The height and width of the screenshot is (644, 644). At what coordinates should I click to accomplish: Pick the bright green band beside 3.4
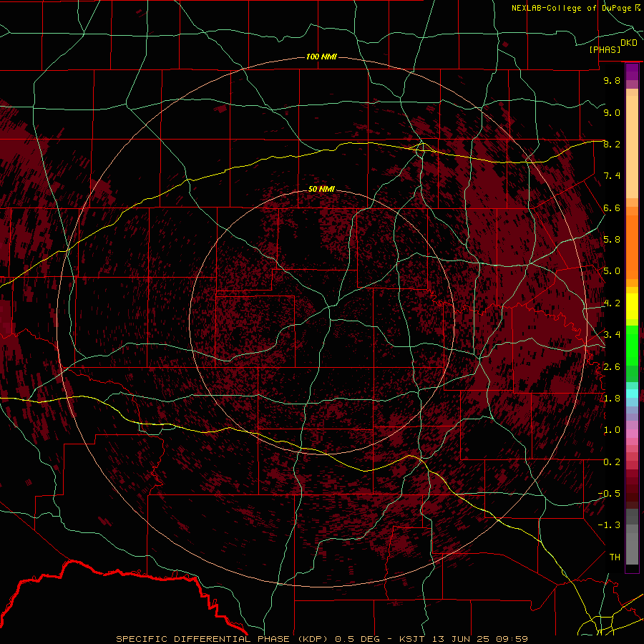[x=632, y=345]
